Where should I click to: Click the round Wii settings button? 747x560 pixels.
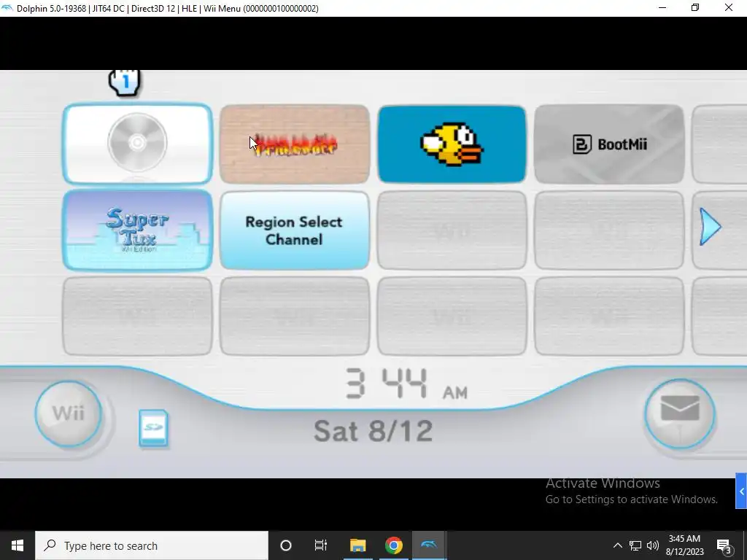69,413
